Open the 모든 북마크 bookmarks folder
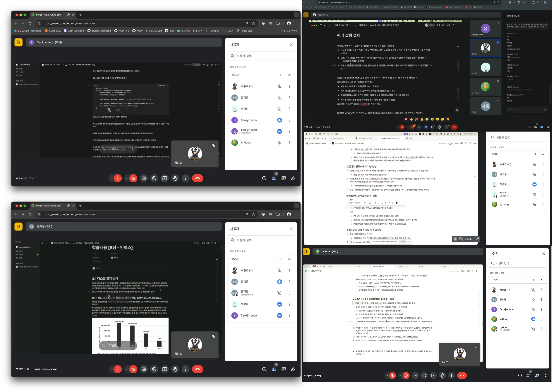552x392 pixels. click(289, 31)
